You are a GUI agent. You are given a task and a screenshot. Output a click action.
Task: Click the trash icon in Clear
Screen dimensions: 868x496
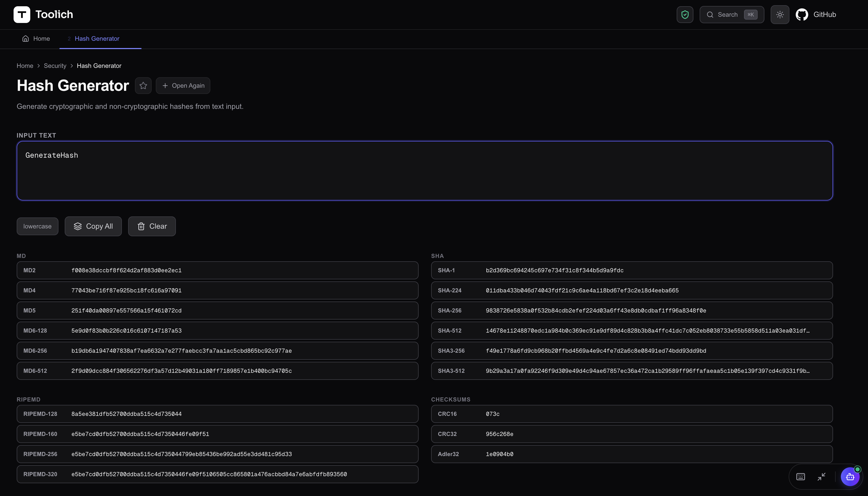pos(141,226)
